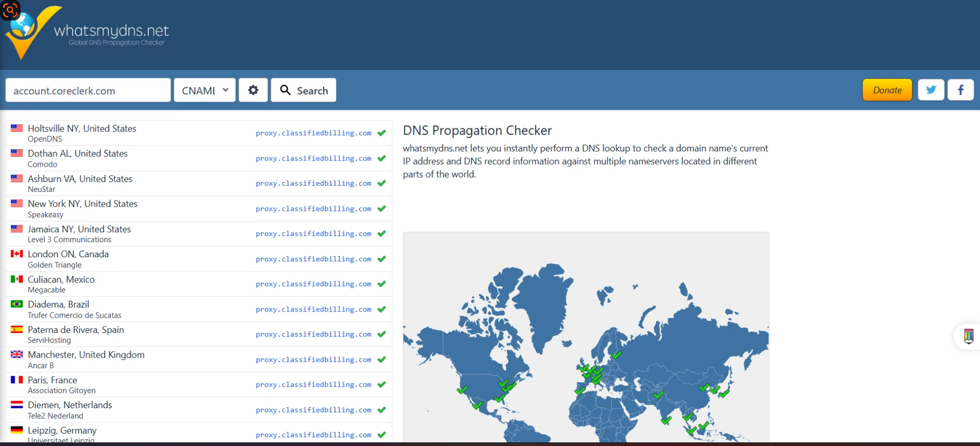Viewport: 980px width, 446px height.
Task: Click the yellow Donate button
Action: pos(886,90)
